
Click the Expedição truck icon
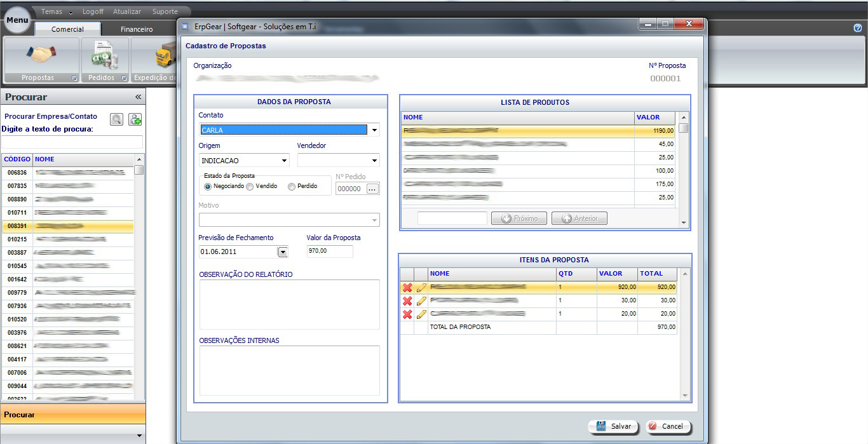[163, 56]
